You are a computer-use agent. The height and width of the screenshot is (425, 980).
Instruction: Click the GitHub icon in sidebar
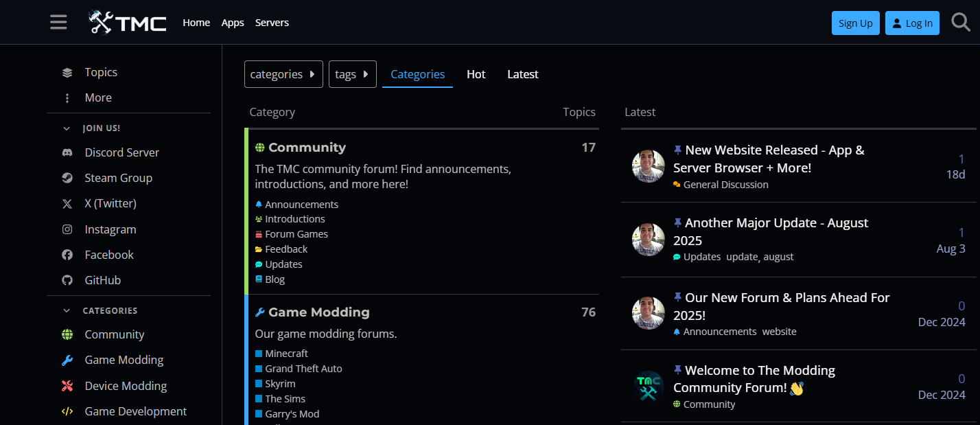[67, 280]
